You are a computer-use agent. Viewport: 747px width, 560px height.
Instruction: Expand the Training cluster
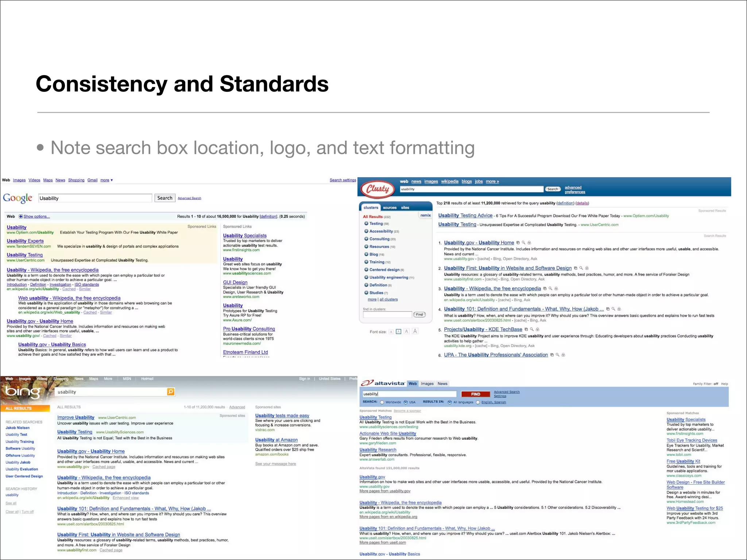click(366, 262)
